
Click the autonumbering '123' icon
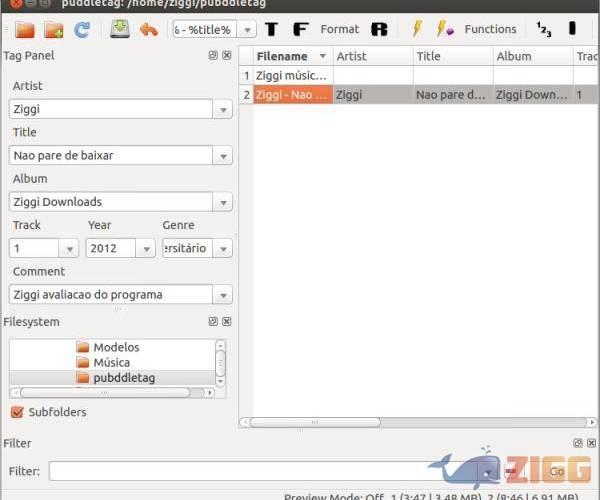click(543, 29)
